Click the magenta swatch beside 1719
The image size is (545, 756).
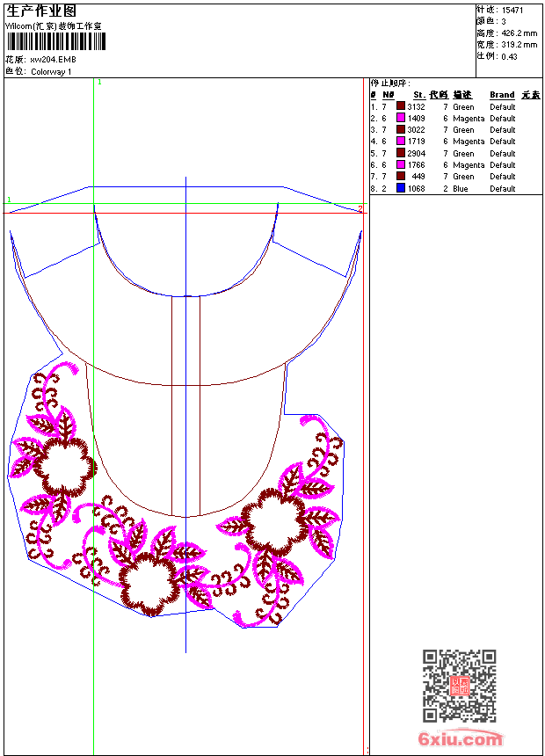(x=401, y=141)
